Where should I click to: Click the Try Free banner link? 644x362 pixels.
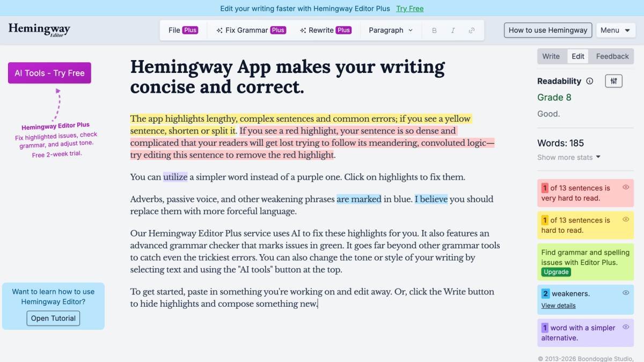point(410,9)
